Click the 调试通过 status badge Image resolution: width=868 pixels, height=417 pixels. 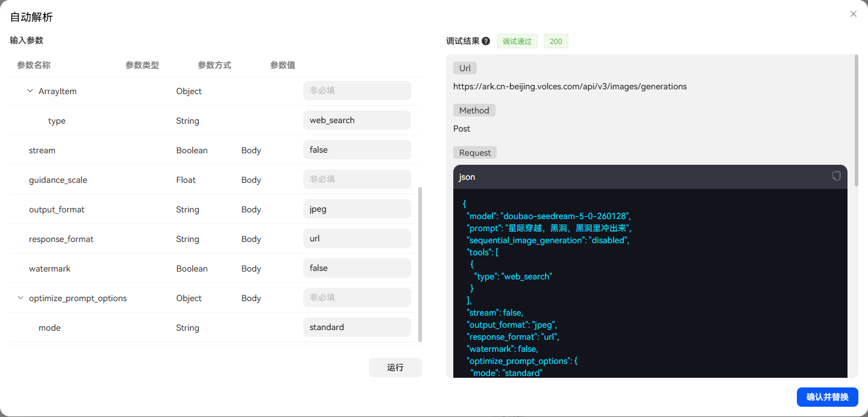pos(517,41)
